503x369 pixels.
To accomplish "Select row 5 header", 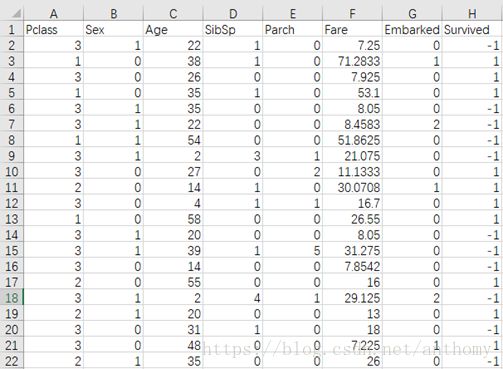I will tap(12, 93).
